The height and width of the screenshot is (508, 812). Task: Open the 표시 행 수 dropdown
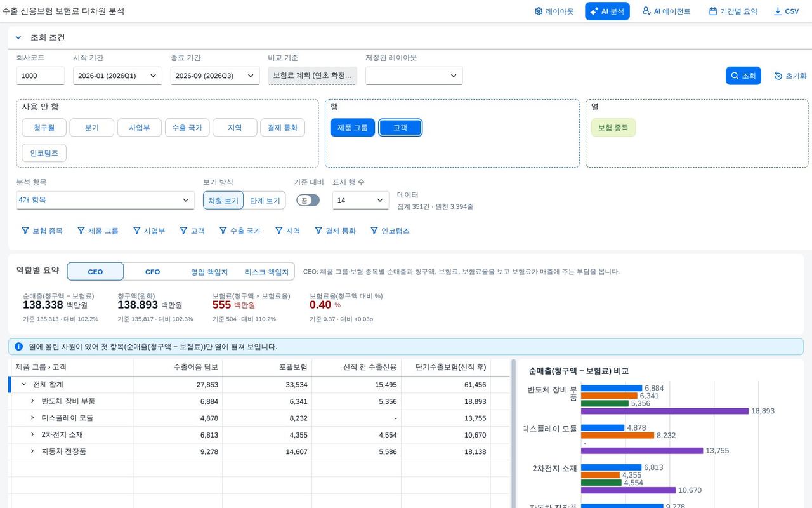(x=360, y=200)
